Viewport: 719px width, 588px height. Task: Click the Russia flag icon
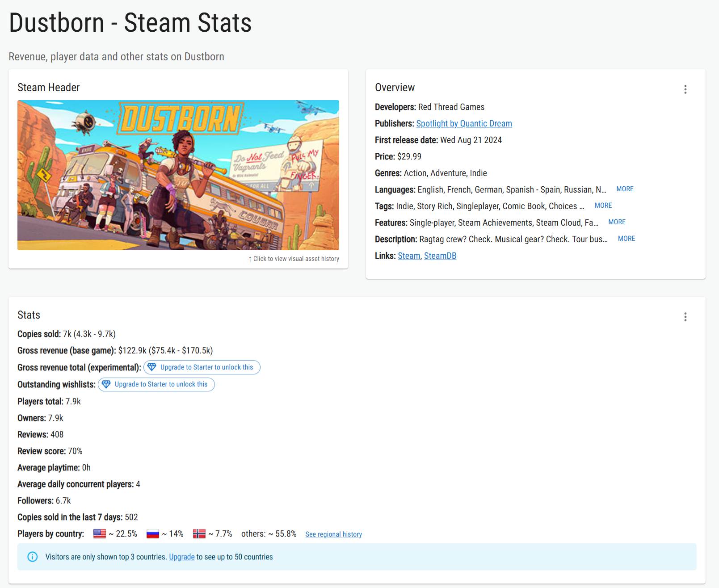tap(153, 534)
